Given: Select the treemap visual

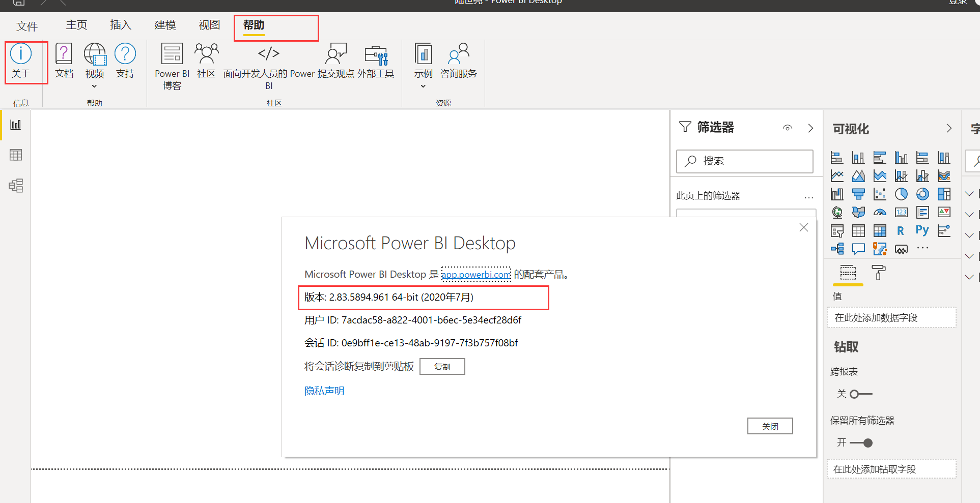Looking at the screenshot, I should click(x=944, y=194).
